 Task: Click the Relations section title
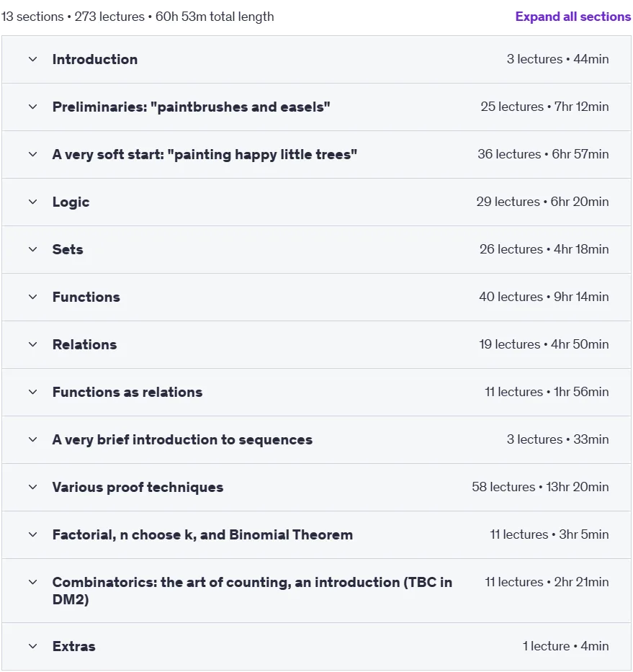[84, 344]
